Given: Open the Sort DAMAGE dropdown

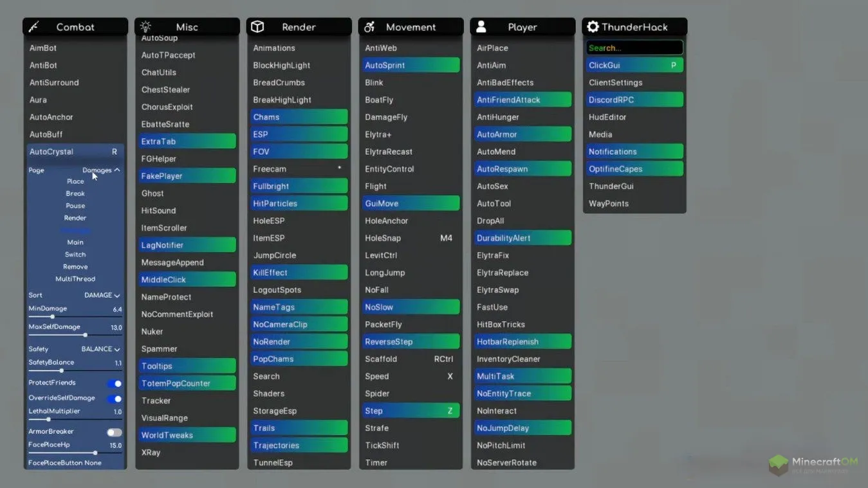Looking at the screenshot, I should 102,296.
